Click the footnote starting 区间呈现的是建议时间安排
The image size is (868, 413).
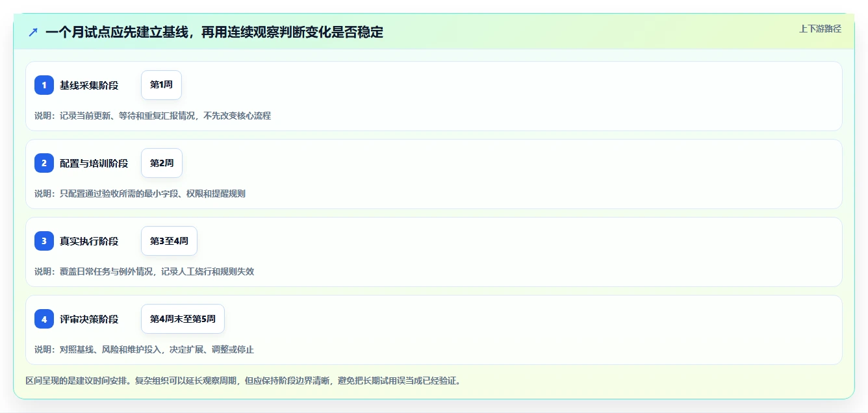pyautogui.click(x=244, y=381)
